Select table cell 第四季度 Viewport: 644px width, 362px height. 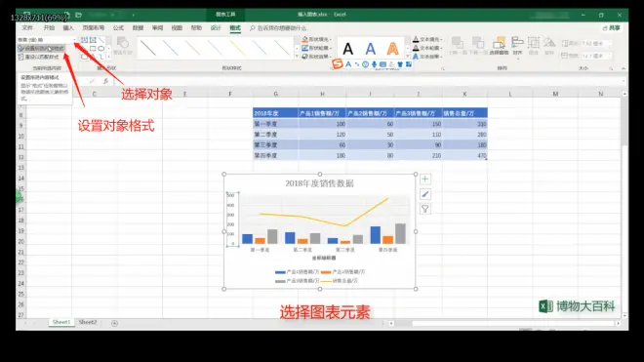tap(275, 156)
